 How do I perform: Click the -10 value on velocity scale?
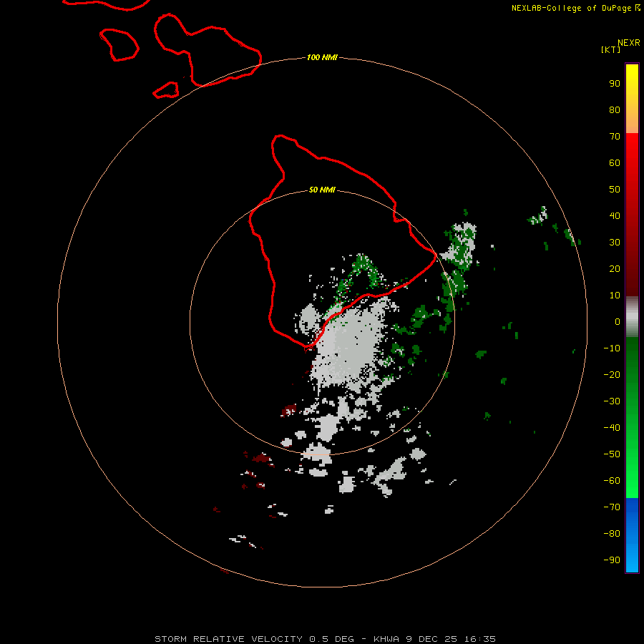pyautogui.click(x=612, y=348)
